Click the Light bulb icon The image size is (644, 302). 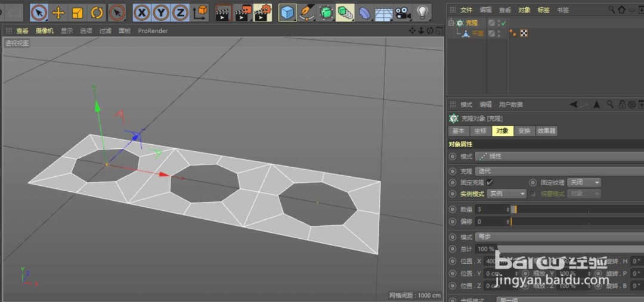[x=422, y=13]
